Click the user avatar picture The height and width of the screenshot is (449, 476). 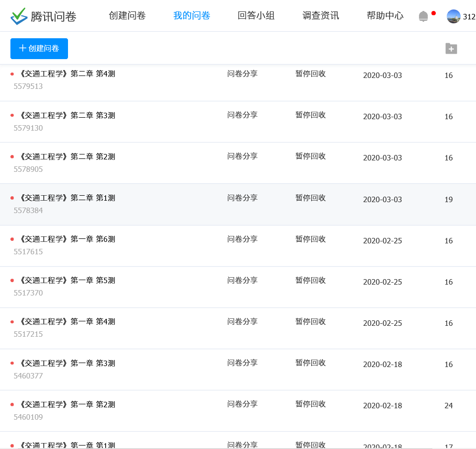[x=453, y=16]
